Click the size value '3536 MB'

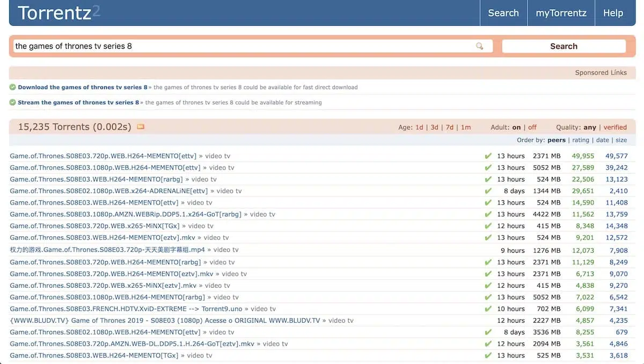coord(547,332)
